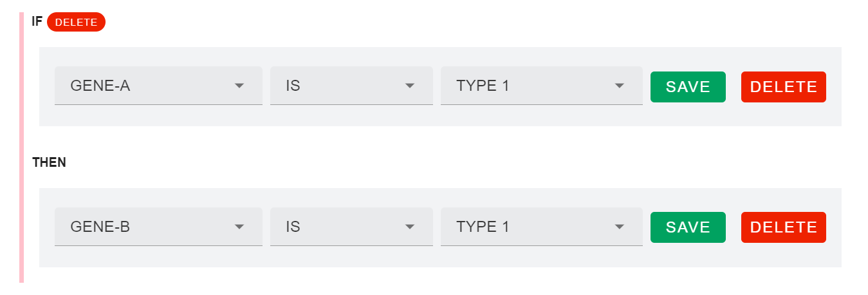Click the arrow icon beside GENE-B

[239, 227]
